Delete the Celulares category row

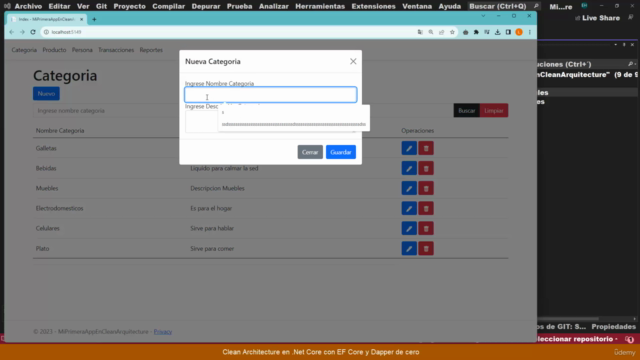pyautogui.click(x=426, y=228)
